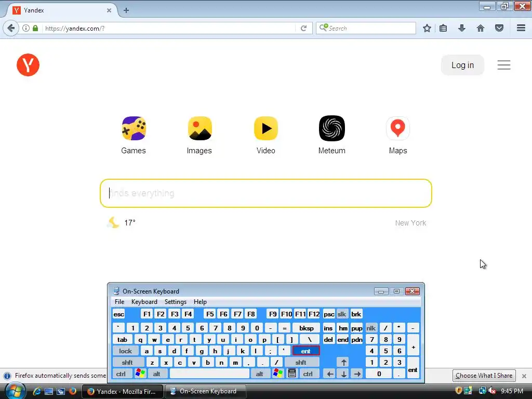Open the Keyboard menu
Screen dimensions: 532x399
pyautogui.click(x=144, y=302)
